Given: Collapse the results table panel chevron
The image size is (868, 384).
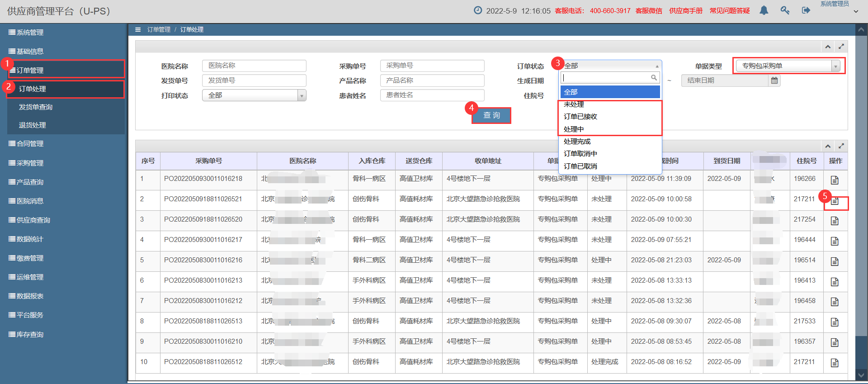Looking at the screenshot, I should [x=828, y=146].
